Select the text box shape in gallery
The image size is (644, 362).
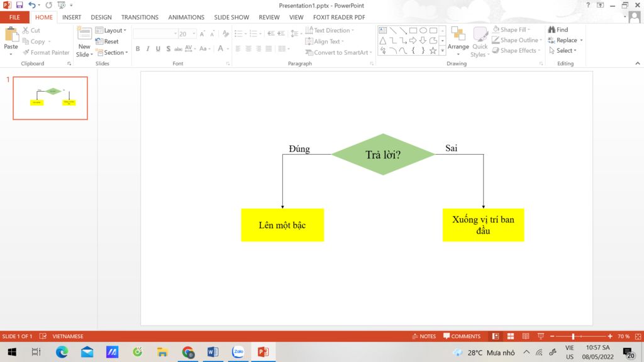pyautogui.click(x=383, y=30)
